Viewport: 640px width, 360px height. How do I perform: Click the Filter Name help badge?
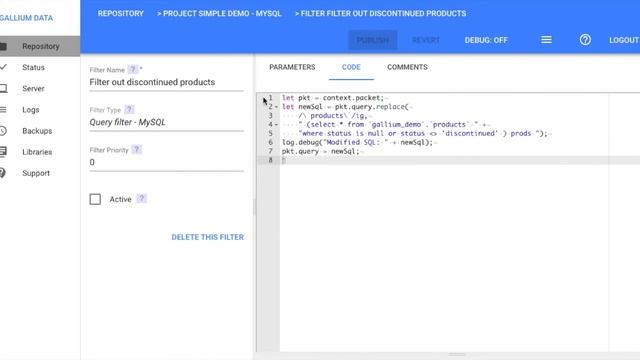133,69
